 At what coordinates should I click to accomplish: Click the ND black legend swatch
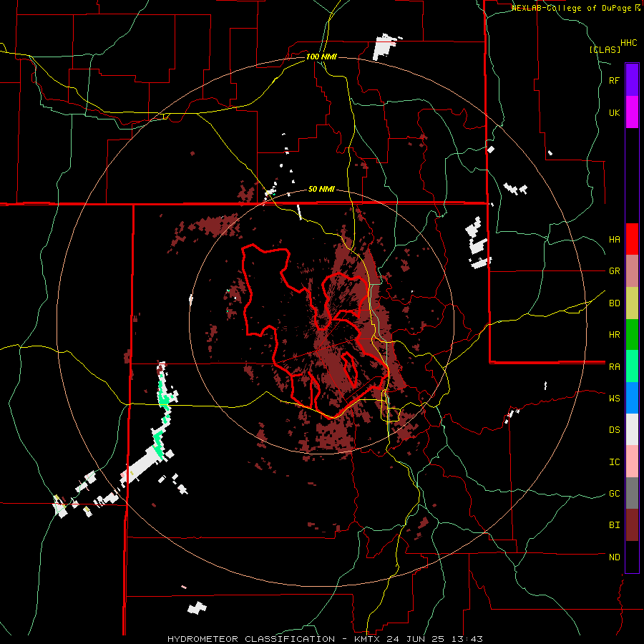coord(632,557)
